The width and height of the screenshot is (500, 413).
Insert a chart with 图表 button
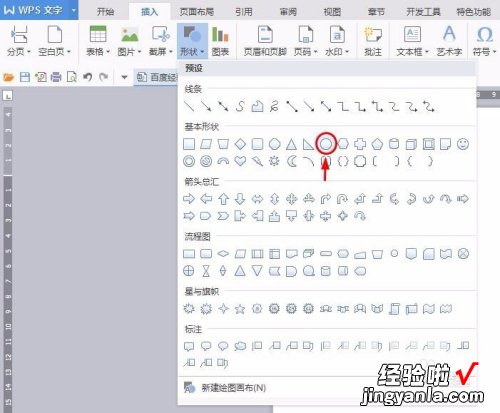coord(220,41)
